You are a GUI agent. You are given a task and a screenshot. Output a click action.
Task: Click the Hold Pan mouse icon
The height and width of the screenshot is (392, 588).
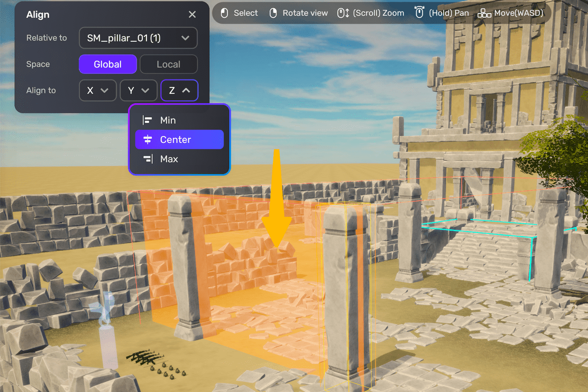419,12
